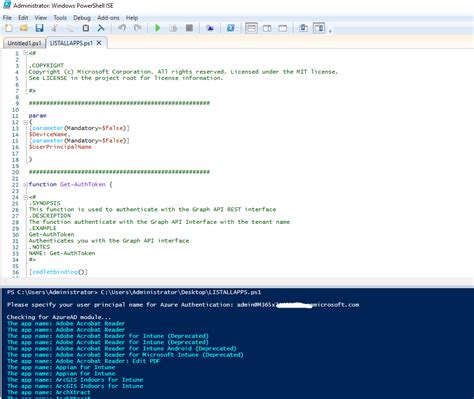474x399 pixels.
Task: Show script pane right layout icon
Action: coord(267,28)
